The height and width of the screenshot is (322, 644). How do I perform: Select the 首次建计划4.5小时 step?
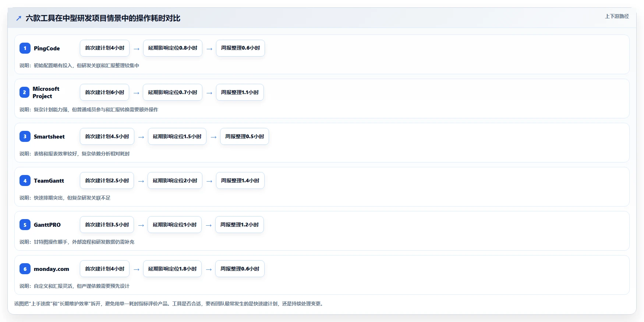coord(107,136)
